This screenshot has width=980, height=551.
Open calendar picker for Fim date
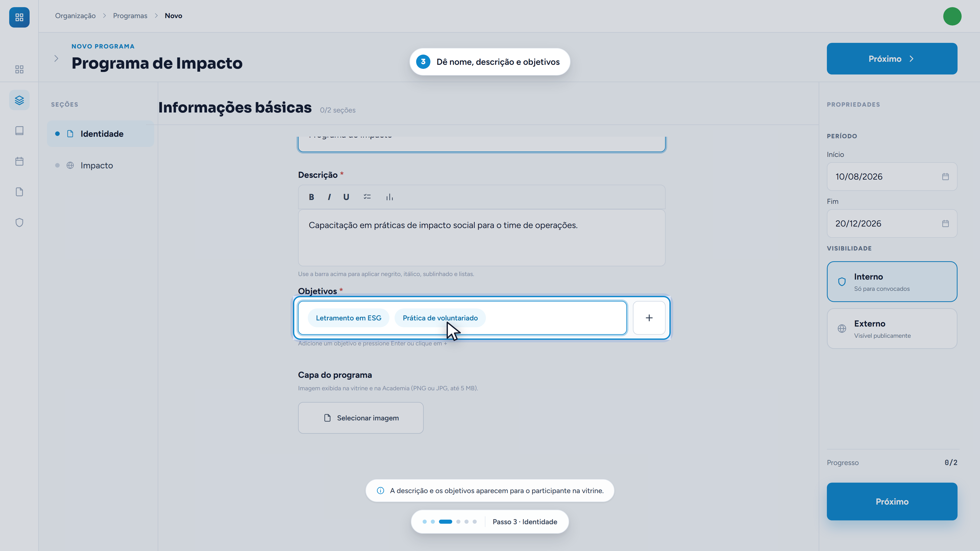[x=945, y=224]
